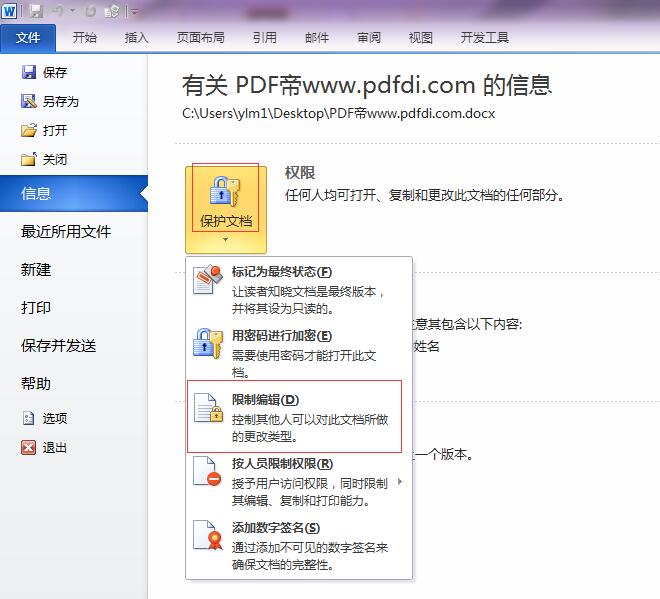This screenshot has width=660, height=599.
Task: Click the 选项 options icon in sidebar
Action: 29,418
